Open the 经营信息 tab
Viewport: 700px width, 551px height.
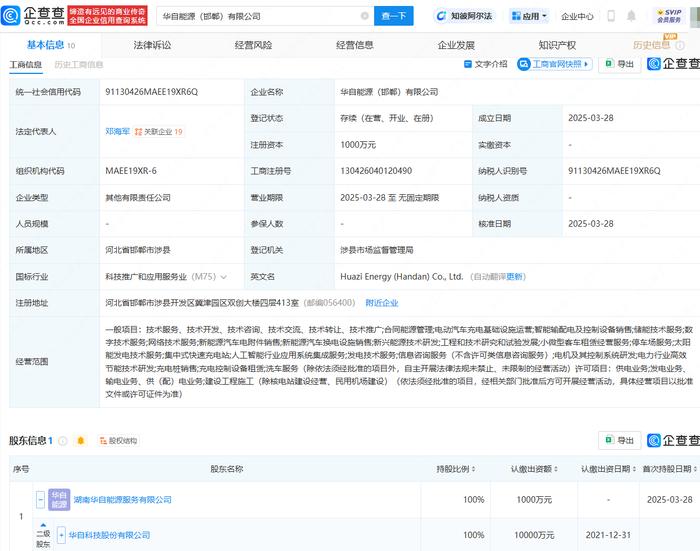coord(354,45)
